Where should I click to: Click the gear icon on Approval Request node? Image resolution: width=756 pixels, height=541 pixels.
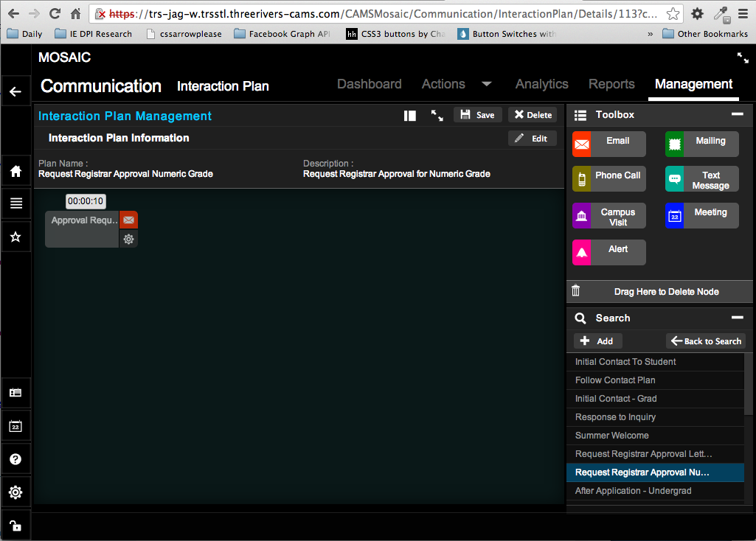point(128,239)
